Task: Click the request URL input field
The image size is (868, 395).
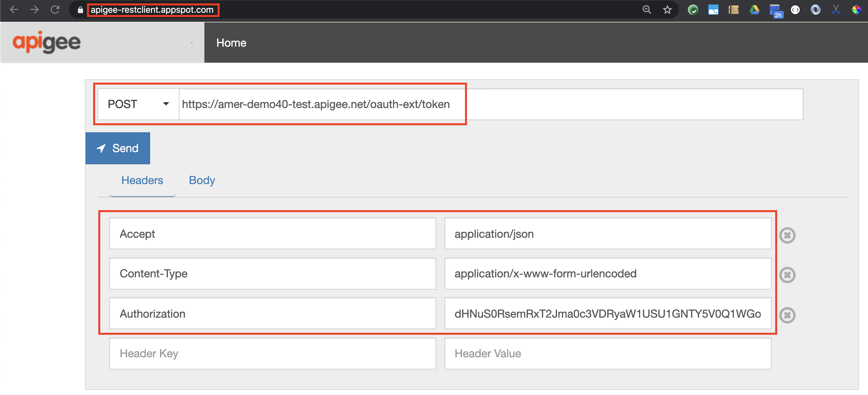Action: [x=491, y=104]
